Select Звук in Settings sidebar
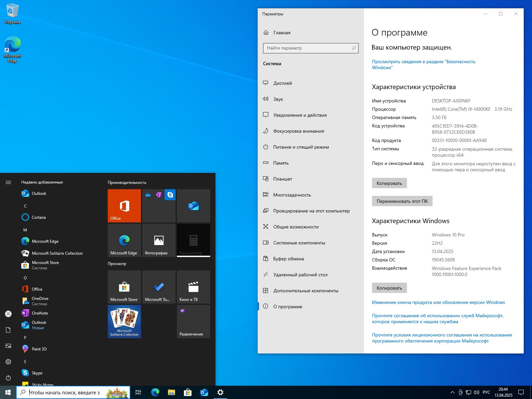This screenshot has width=532, height=399. 311,99
